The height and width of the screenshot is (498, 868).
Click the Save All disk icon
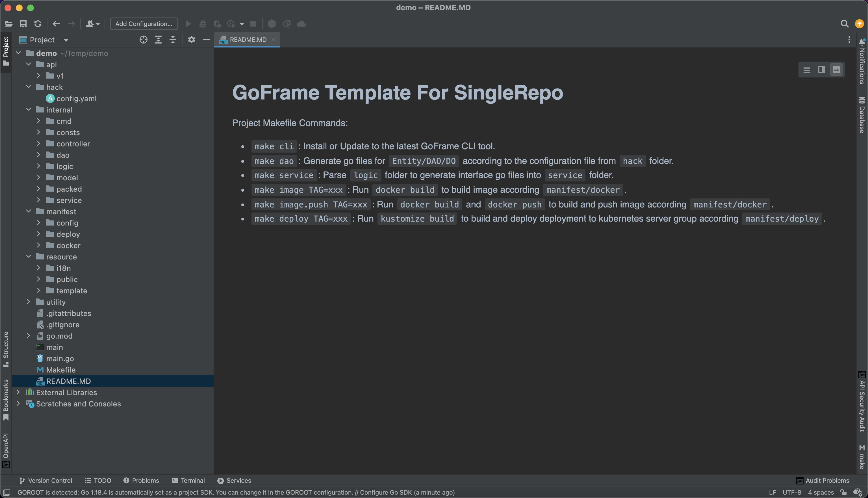[x=23, y=24]
